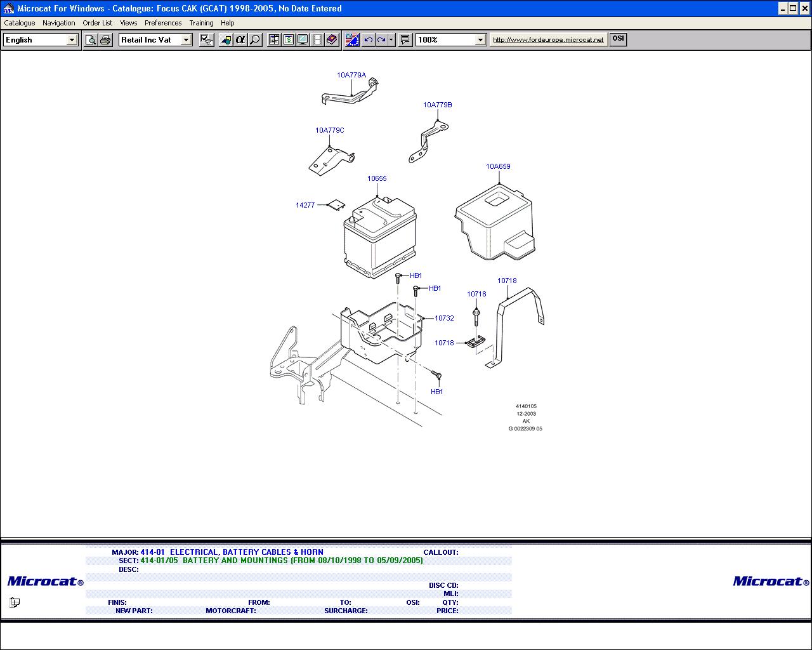
Task: Click the purple book icon
Action: (x=332, y=40)
